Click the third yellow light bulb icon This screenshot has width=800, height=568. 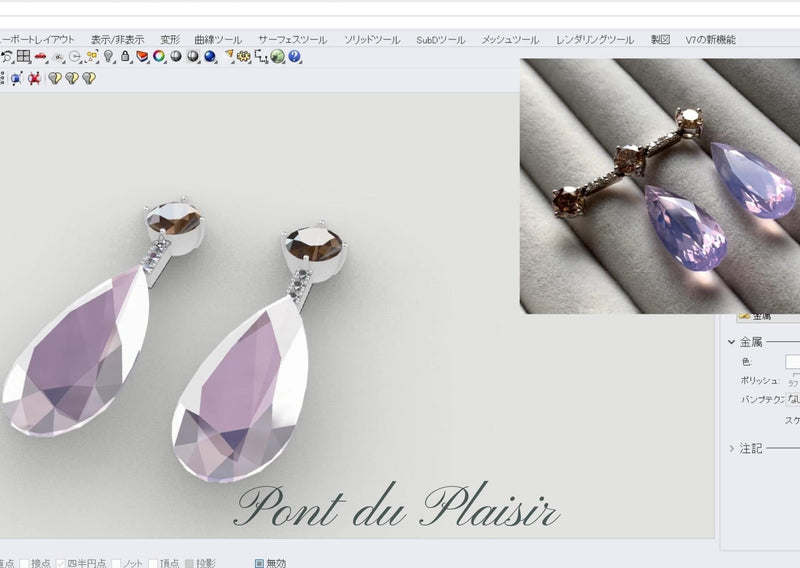click(x=89, y=78)
